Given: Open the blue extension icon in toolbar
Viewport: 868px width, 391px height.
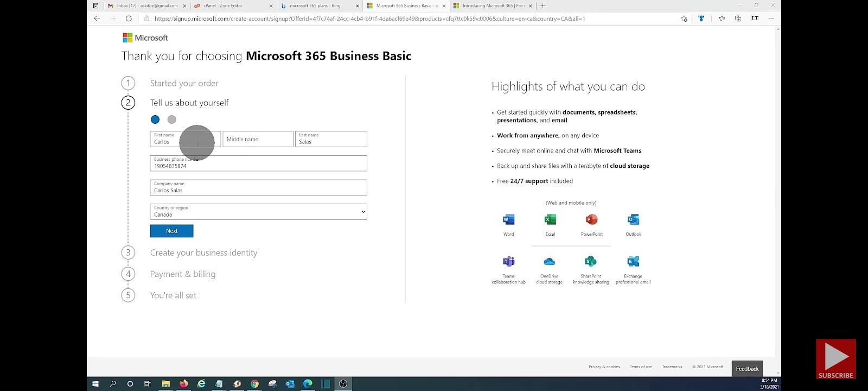Looking at the screenshot, I should click(701, 18).
